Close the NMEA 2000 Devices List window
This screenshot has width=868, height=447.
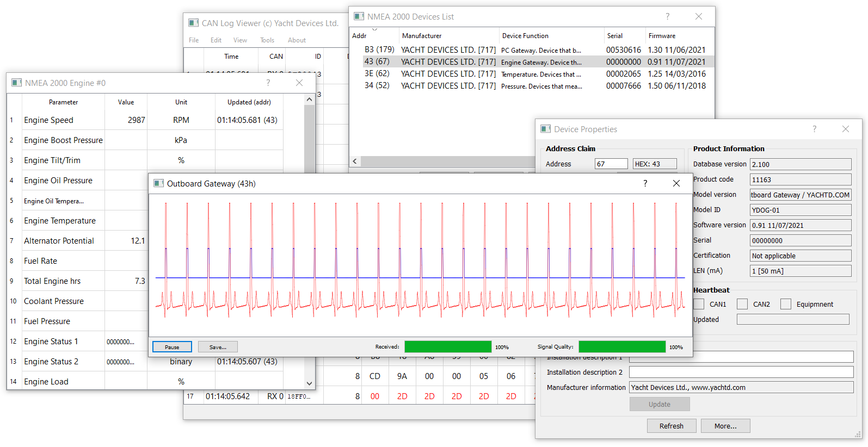[699, 16]
